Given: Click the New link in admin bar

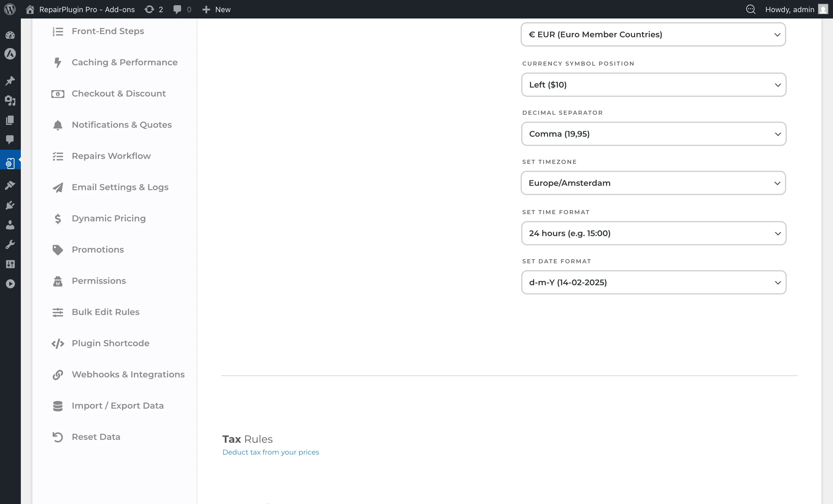Looking at the screenshot, I should (x=223, y=10).
